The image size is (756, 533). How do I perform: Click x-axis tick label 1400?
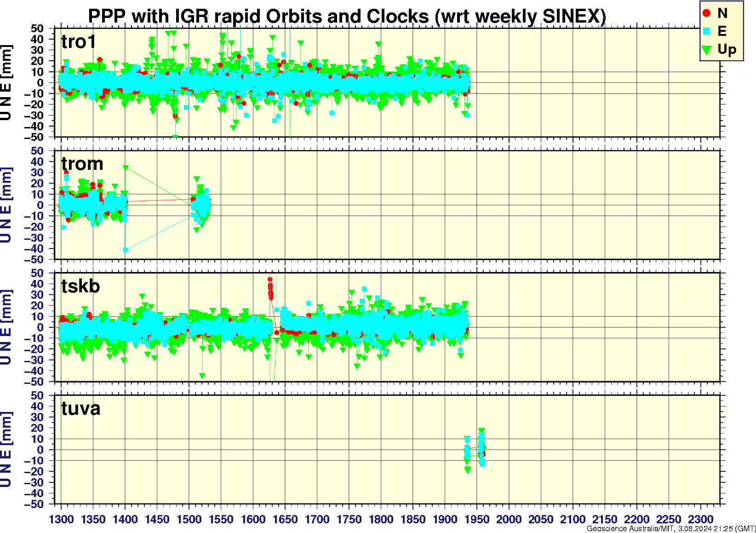(125, 519)
